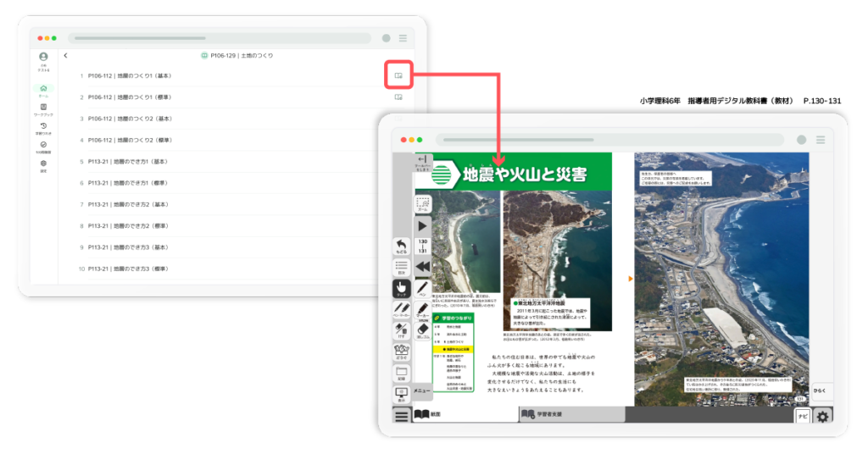This screenshot has width=868, height=454.
Task: Open the 記録 folder button
Action: [401, 372]
